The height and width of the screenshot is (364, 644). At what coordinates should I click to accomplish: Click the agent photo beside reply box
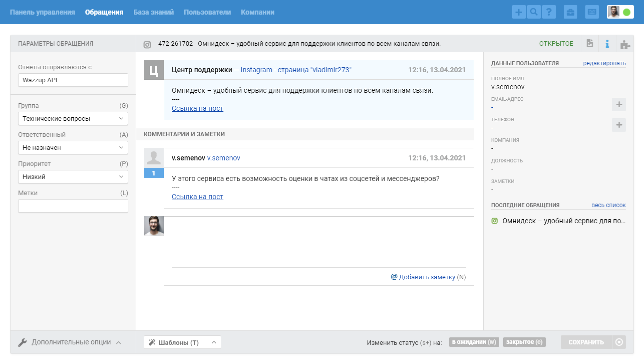click(x=154, y=226)
